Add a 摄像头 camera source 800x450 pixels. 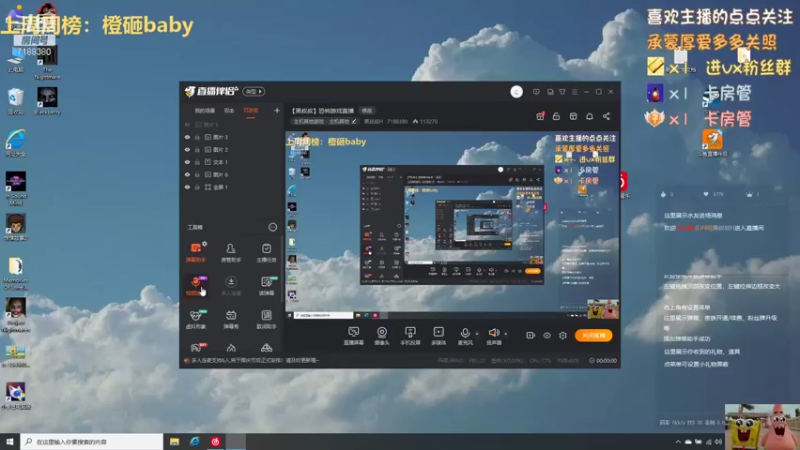point(382,336)
